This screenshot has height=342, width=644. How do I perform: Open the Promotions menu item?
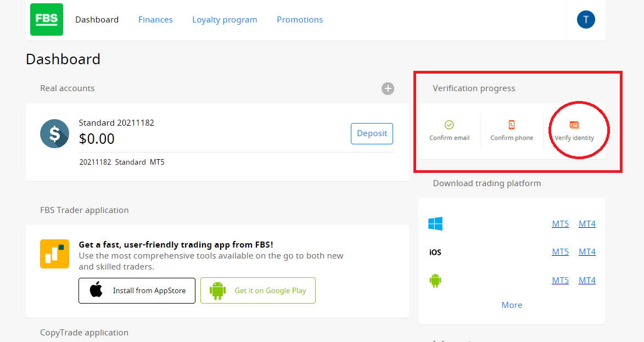300,20
